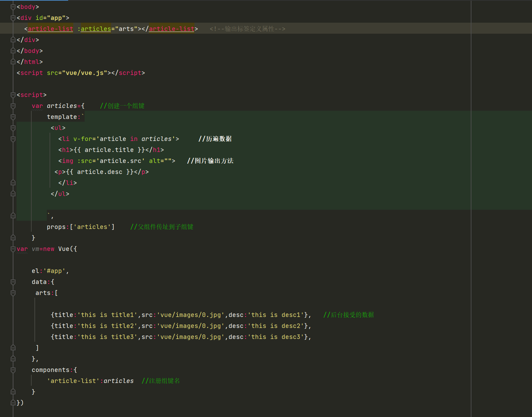This screenshot has height=417, width=532.
Task: Toggle the fold marker beside the arts closing ']'
Action: [x=13, y=348]
